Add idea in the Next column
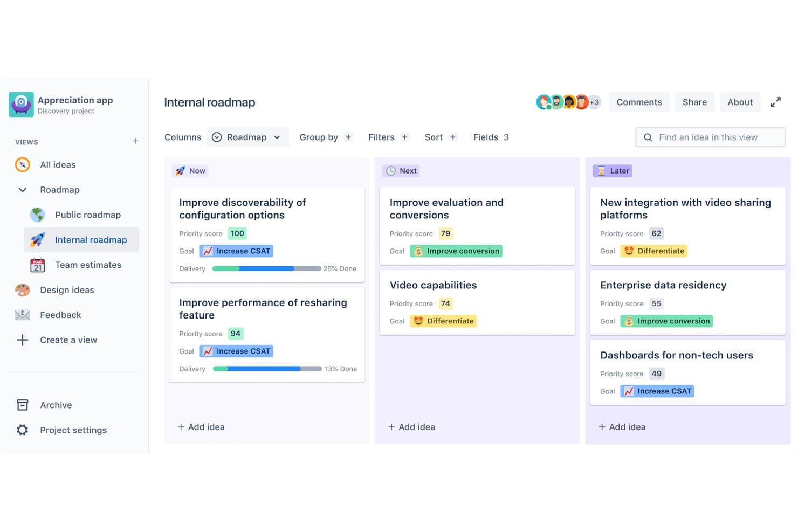 (x=411, y=427)
